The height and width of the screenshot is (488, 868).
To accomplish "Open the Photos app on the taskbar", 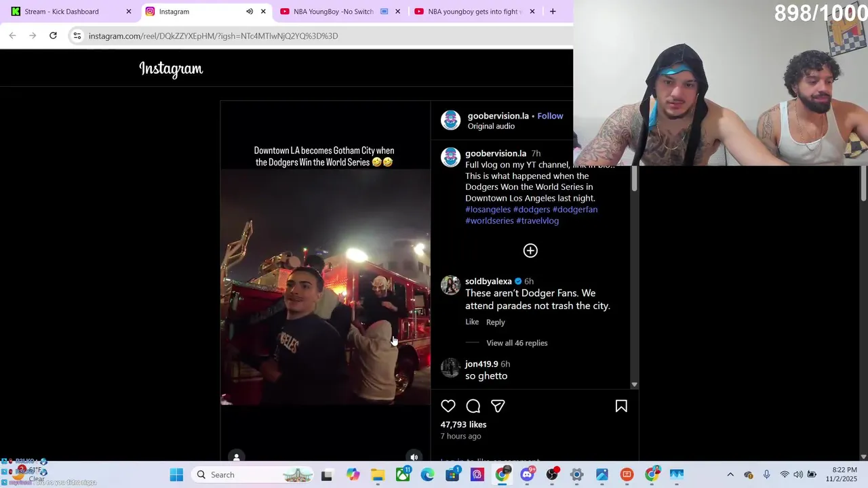I will click(601, 474).
